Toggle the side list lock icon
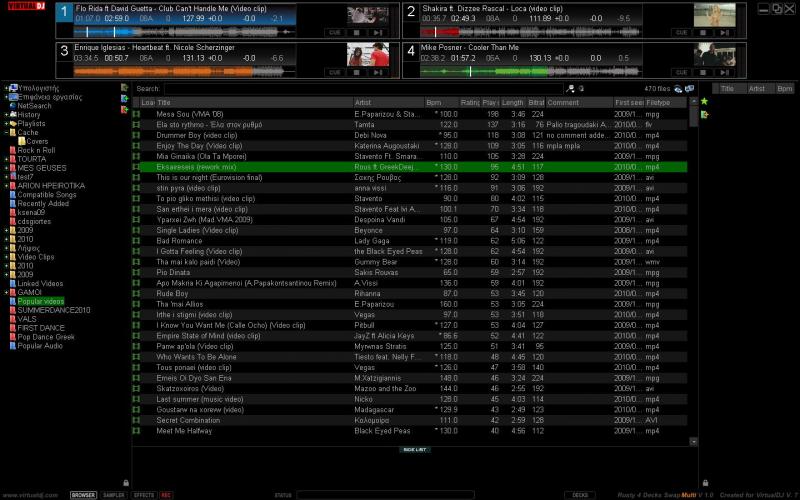The height and width of the screenshot is (500, 800). click(x=705, y=483)
